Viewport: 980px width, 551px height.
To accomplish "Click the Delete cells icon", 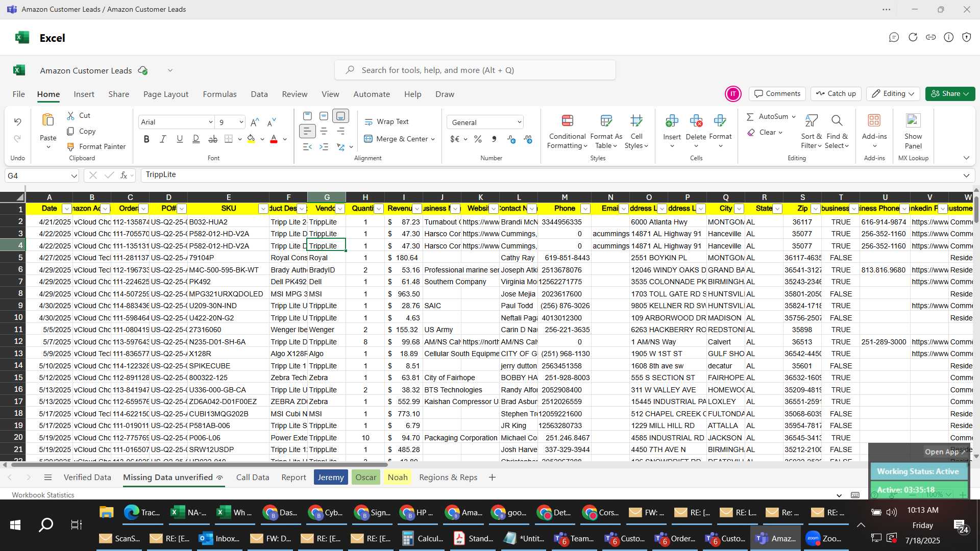I will coord(696,121).
